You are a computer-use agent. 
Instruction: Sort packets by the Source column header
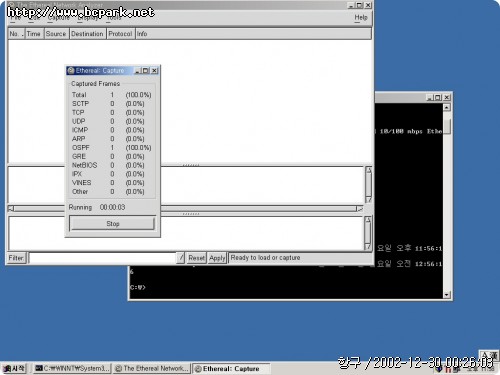coord(56,34)
